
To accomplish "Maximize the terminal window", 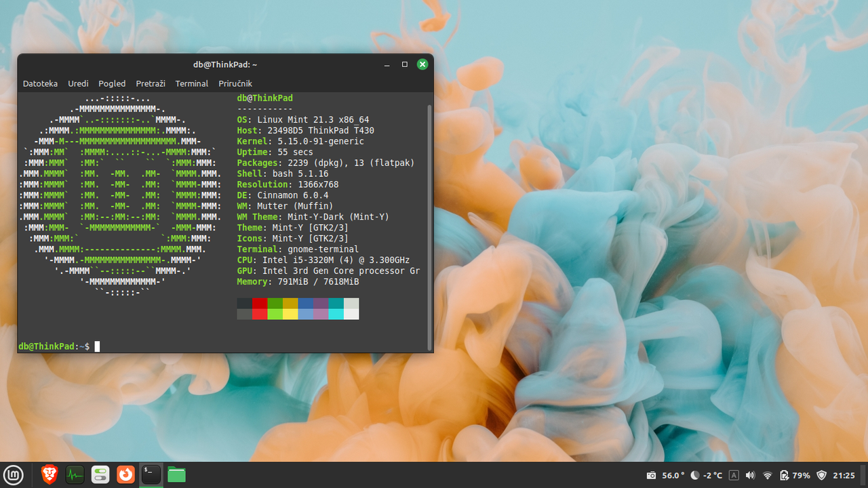I will (405, 64).
